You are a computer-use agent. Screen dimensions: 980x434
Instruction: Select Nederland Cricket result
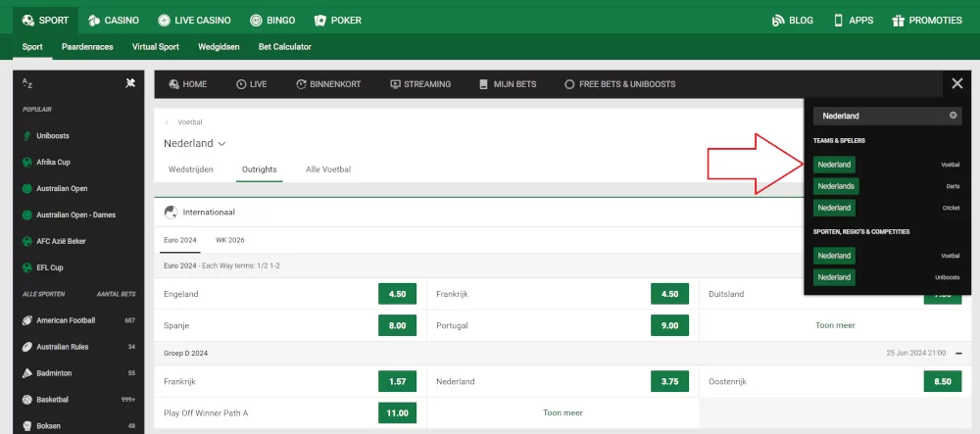pos(834,208)
